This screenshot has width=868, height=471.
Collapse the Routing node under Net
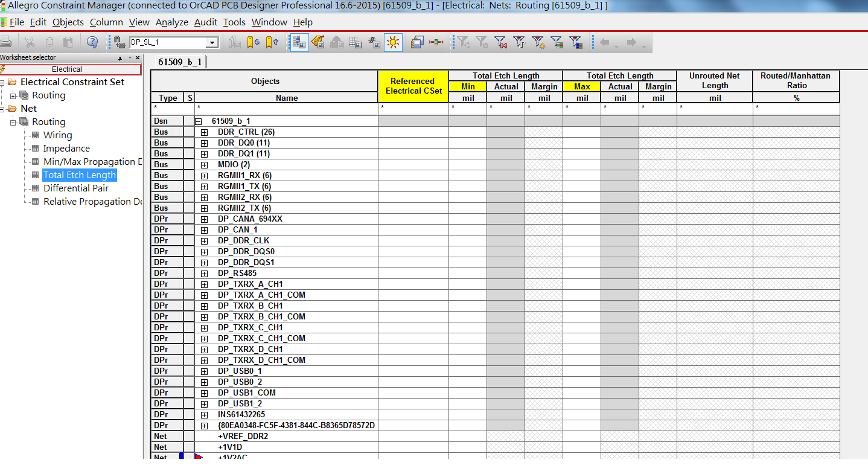pyautogui.click(x=13, y=123)
